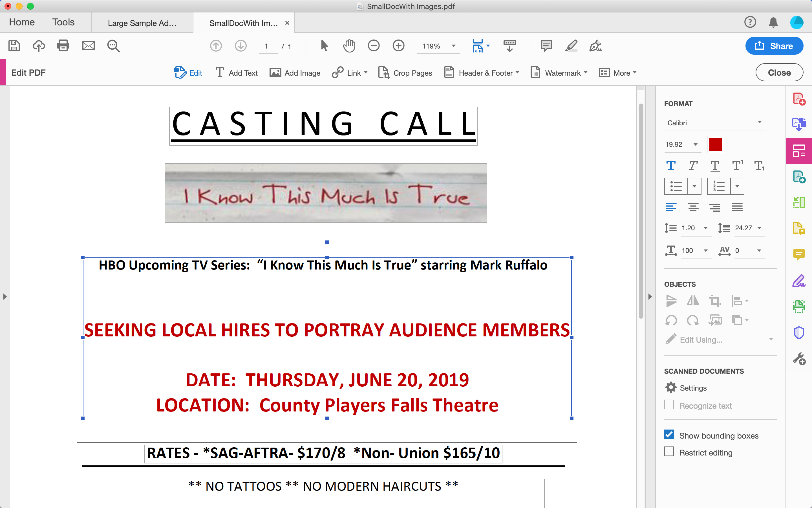Click the Add Image button
This screenshot has height=508, width=812.
(x=295, y=73)
